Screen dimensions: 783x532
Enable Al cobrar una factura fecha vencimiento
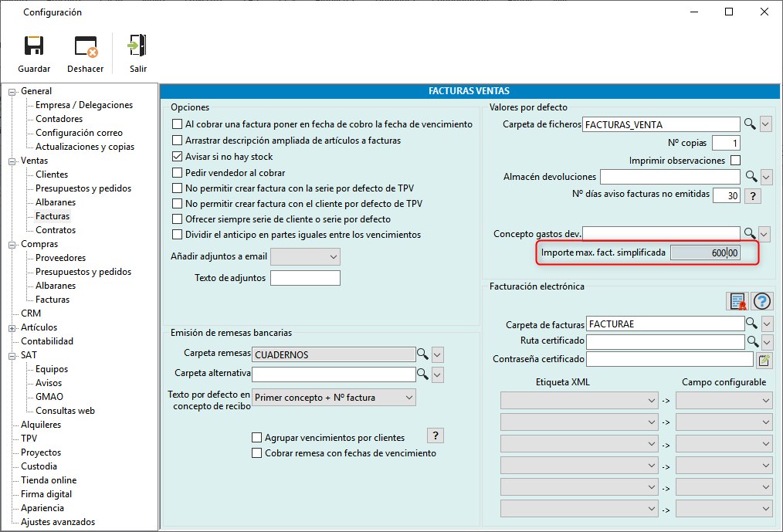(x=178, y=124)
